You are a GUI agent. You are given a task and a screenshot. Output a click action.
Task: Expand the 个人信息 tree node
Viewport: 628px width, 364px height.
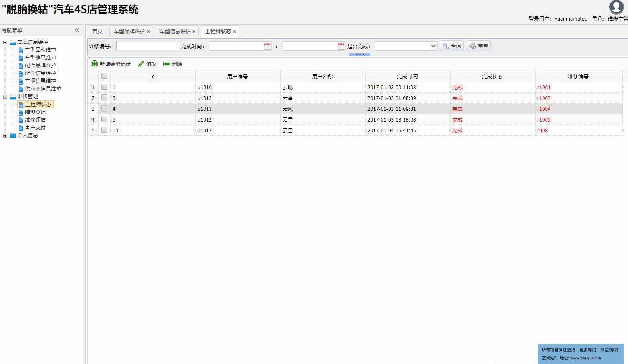(5, 135)
